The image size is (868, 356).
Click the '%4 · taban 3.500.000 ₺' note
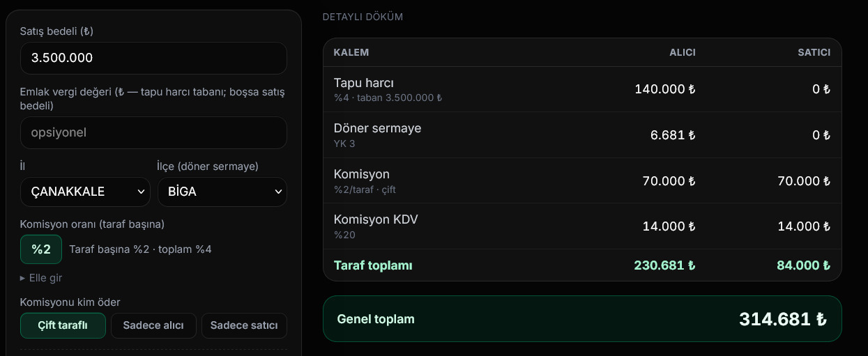pos(388,98)
